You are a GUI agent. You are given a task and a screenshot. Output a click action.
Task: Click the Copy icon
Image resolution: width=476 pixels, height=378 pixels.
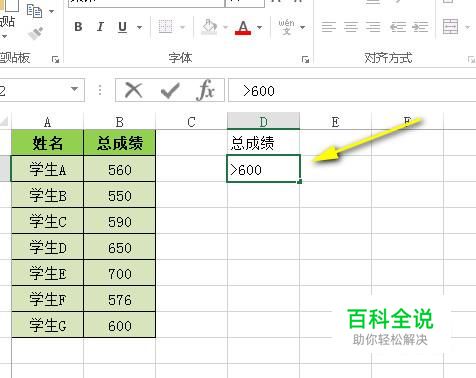coord(34,11)
